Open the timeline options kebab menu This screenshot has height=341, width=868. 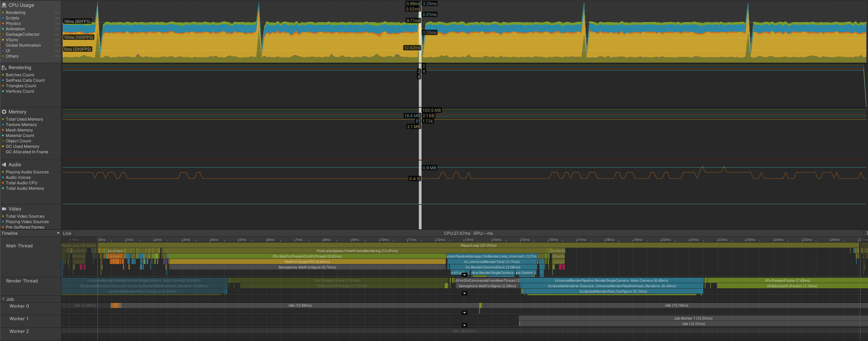pyautogui.click(x=867, y=233)
